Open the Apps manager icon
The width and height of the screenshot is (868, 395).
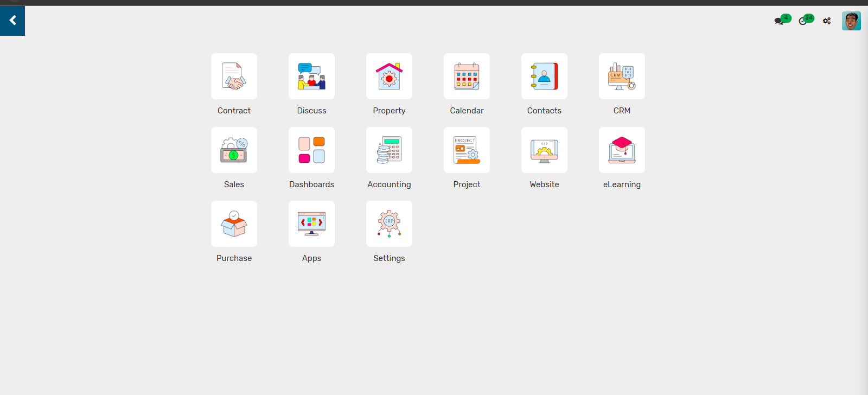click(x=311, y=224)
